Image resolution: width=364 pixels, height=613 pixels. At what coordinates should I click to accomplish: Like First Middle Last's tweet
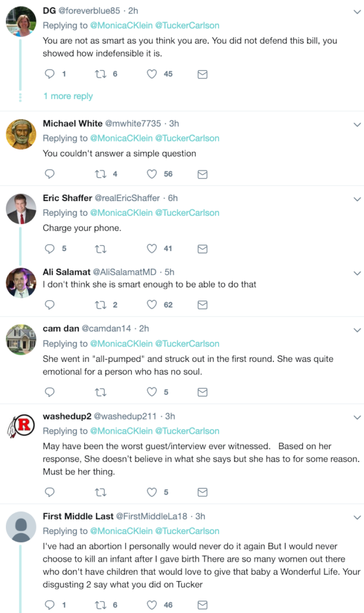[152, 605]
